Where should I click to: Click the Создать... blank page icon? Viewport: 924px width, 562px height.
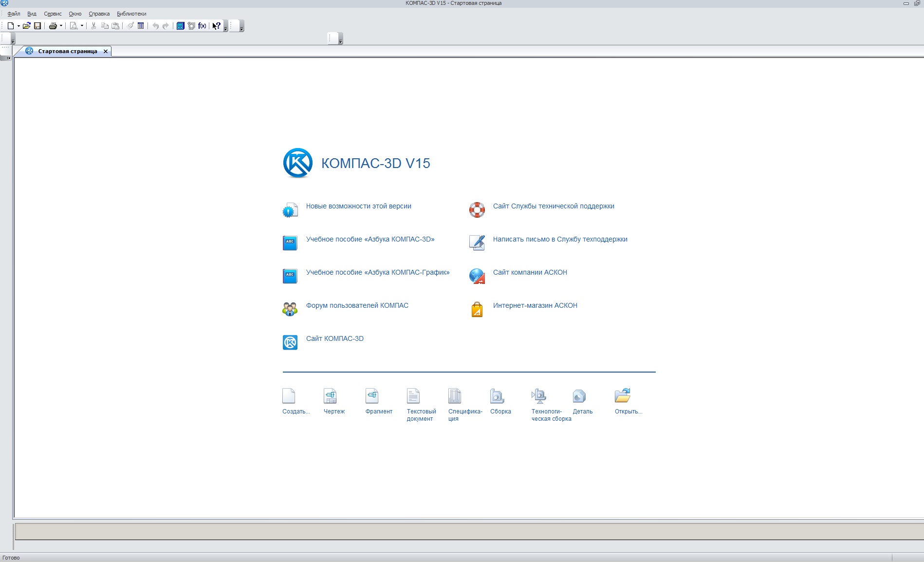tap(289, 396)
